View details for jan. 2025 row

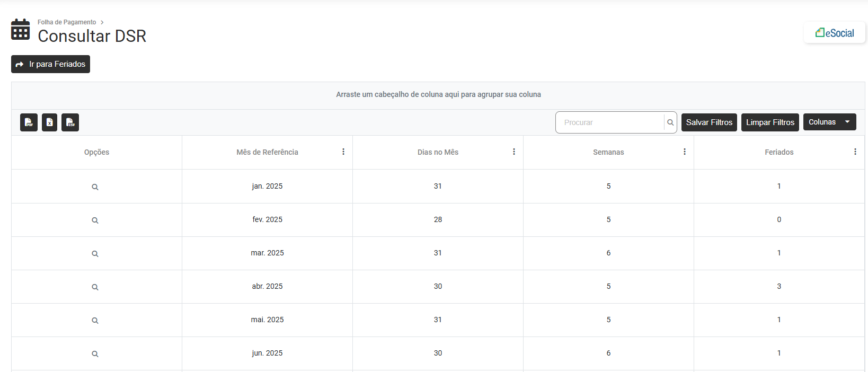[95, 187]
